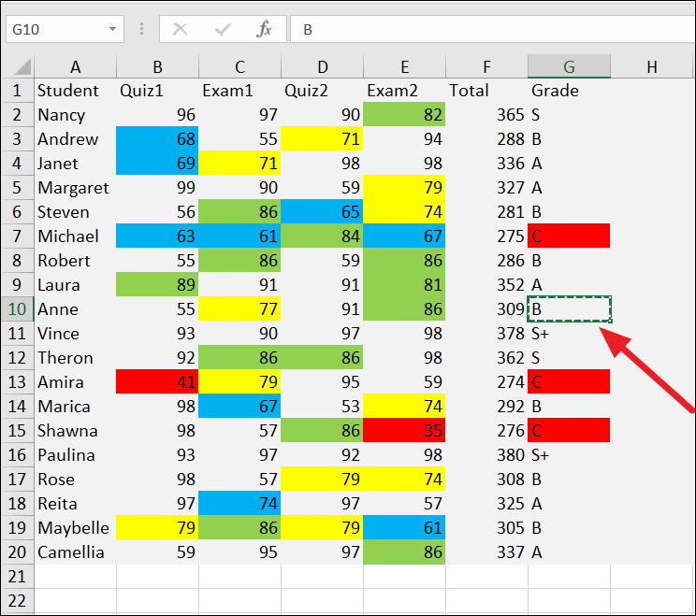The height and width of the screenshot is (616, 696).
Task: Select column C header
Action: pyautogui.click(x=239, y=66)
